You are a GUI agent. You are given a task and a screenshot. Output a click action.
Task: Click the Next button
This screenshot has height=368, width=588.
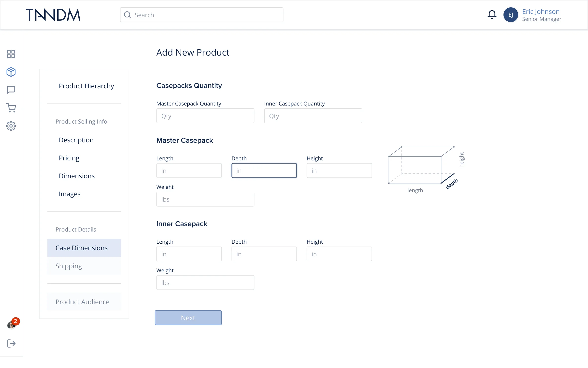point(188,318)
